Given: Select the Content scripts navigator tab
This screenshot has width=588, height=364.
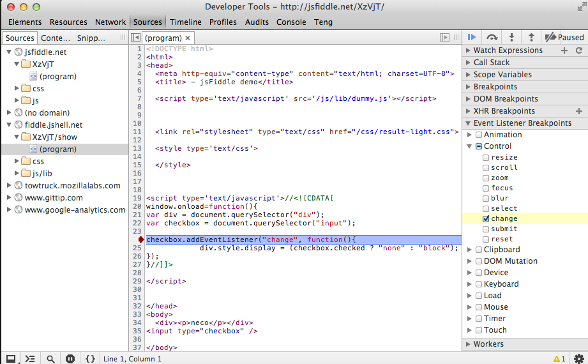Looking at the screenshot, I should [56, 38].
